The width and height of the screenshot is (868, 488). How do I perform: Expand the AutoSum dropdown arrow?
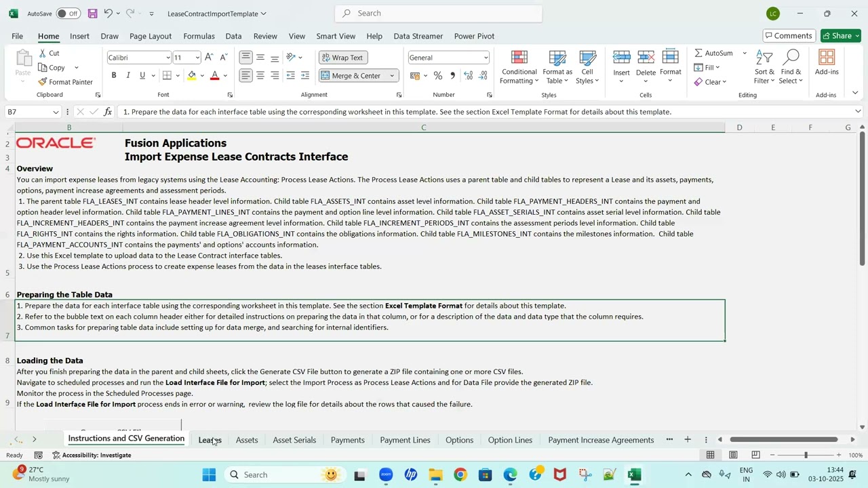click(745, 53)
